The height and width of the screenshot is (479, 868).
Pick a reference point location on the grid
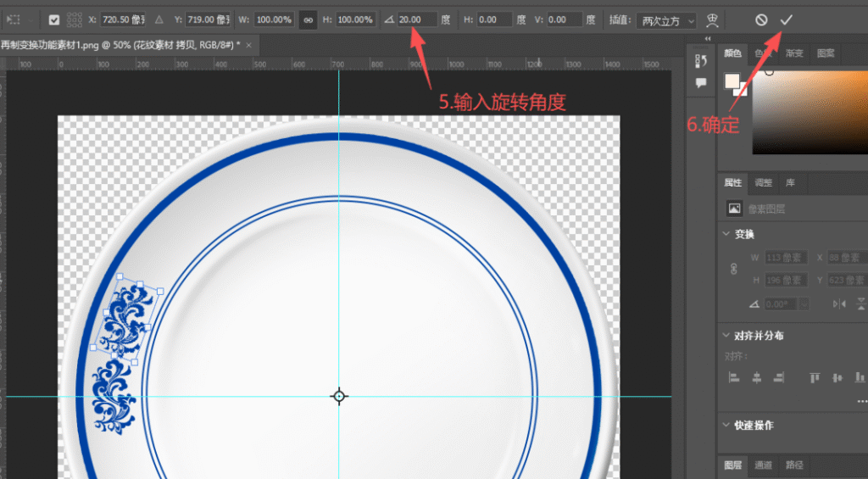[75, 20]
